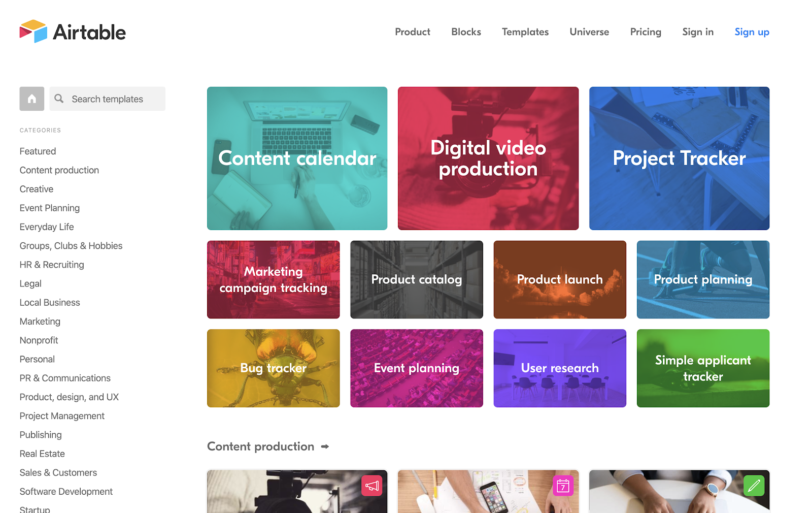
Task: Open the User research template
Action: pyautogui.click(x=560, y=368)
